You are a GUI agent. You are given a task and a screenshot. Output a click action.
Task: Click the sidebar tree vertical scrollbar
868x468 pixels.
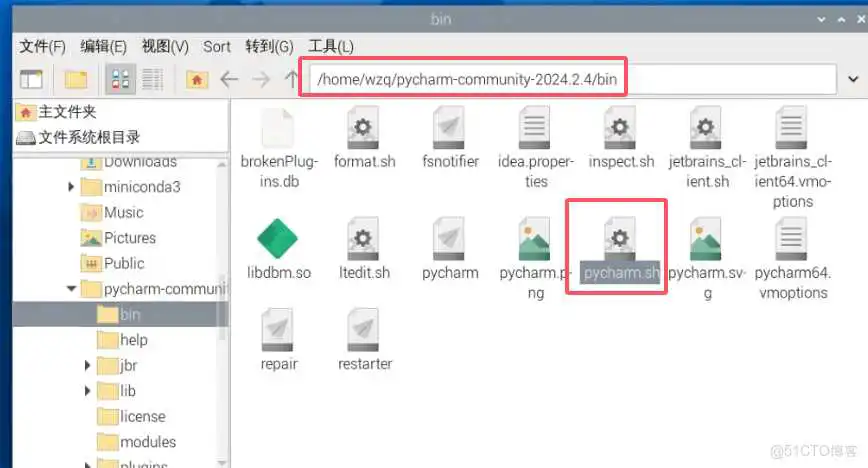tap(223, 307)
